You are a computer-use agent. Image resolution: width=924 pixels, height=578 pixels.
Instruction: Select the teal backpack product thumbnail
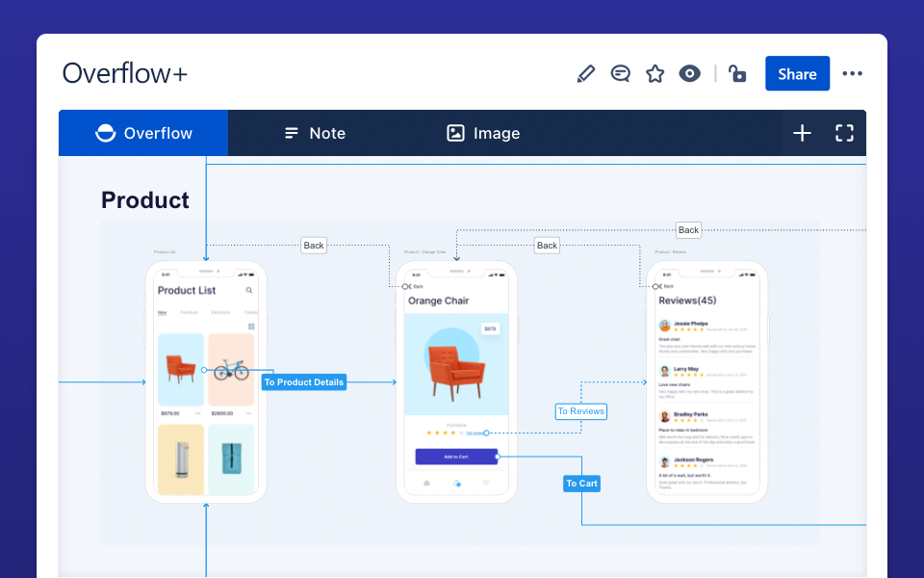point(231,460)
